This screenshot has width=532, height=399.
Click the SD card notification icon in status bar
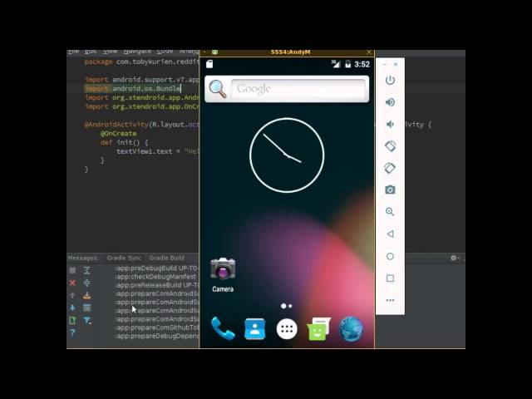[x=209, y=64]
